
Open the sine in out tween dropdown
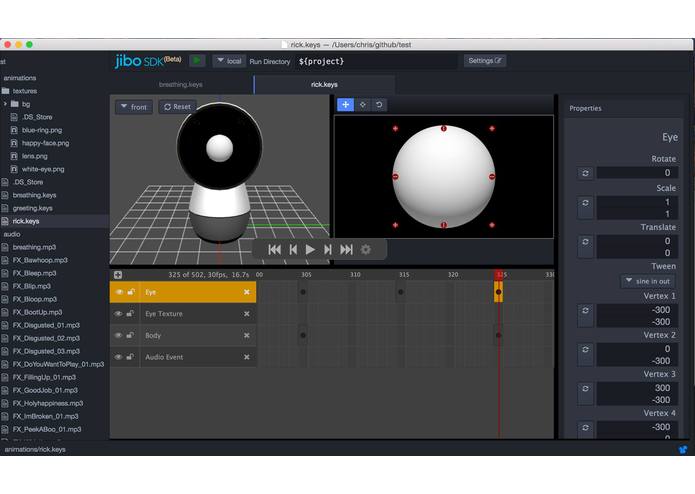tap(648, 281)
